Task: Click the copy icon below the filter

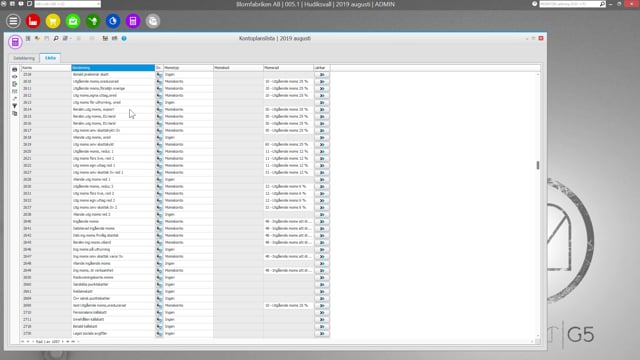Action: (x=15, y=113)
